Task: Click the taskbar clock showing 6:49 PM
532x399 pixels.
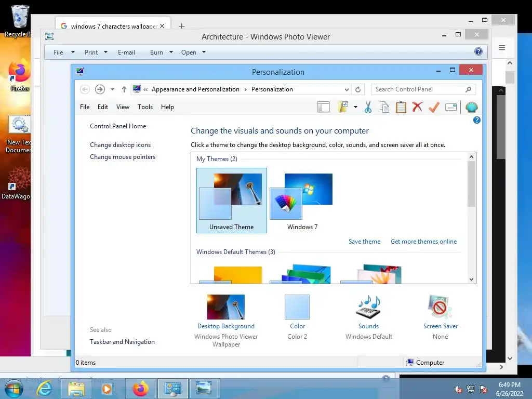Action: 509,389
